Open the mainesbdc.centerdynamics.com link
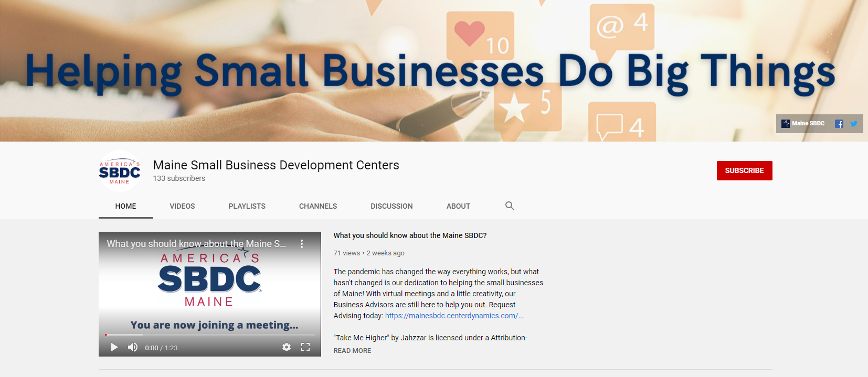Image resolution: width=868 pixels, height=377 pixels. [454, 316]
